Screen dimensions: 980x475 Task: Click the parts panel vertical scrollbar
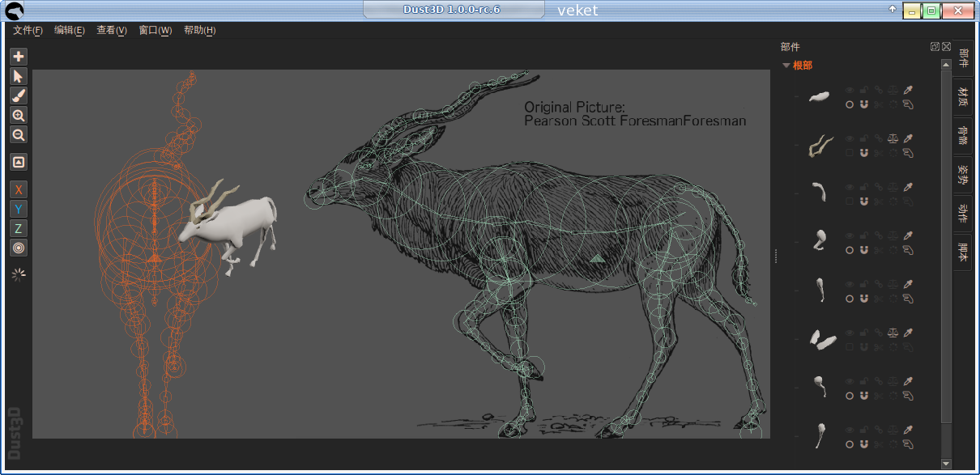946,247
